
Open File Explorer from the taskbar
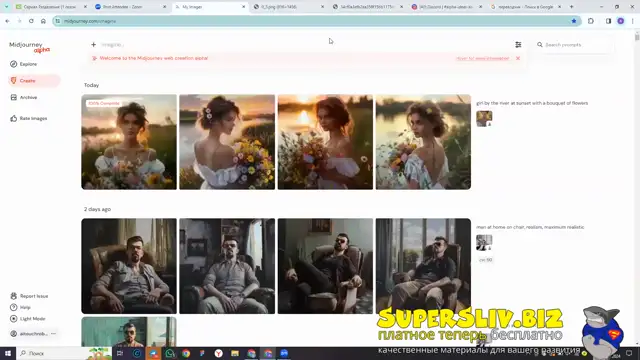[235, 353]
